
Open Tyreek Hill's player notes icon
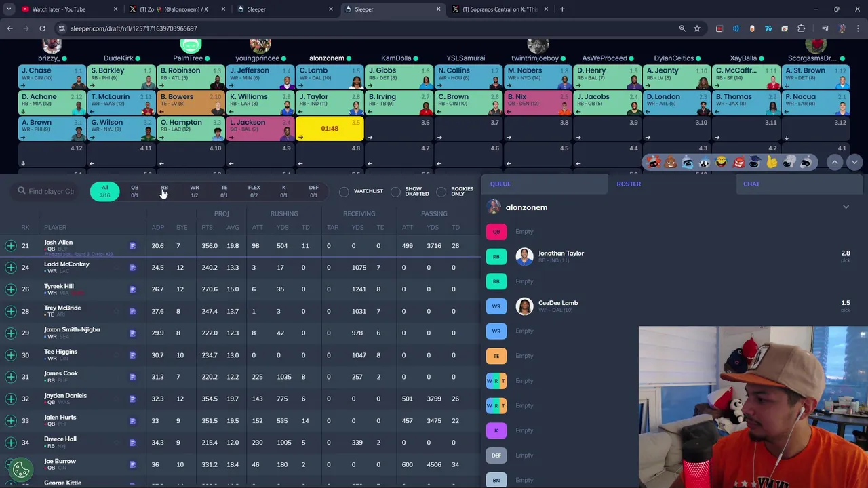point(133,289)
